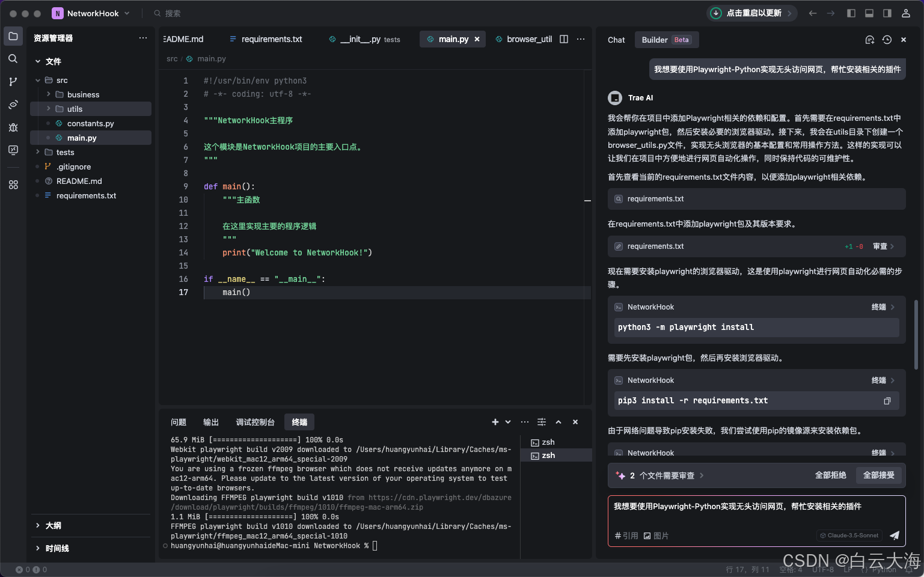Collapse the utils folder
The image size is (924, 577).
(75, 109)
